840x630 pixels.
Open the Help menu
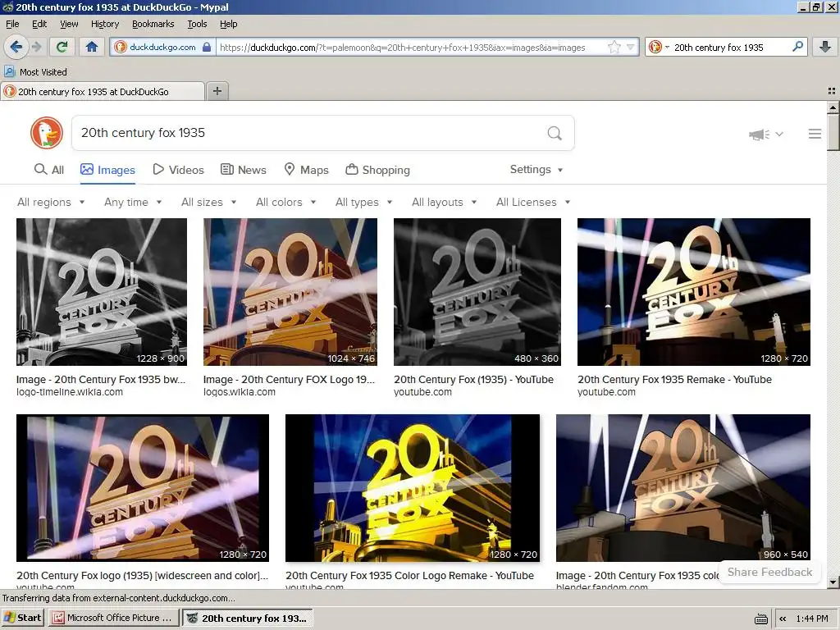tap(228, 24)
